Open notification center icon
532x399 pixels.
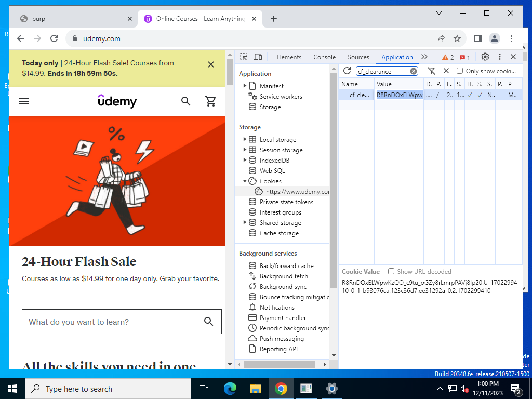[515, 389]
